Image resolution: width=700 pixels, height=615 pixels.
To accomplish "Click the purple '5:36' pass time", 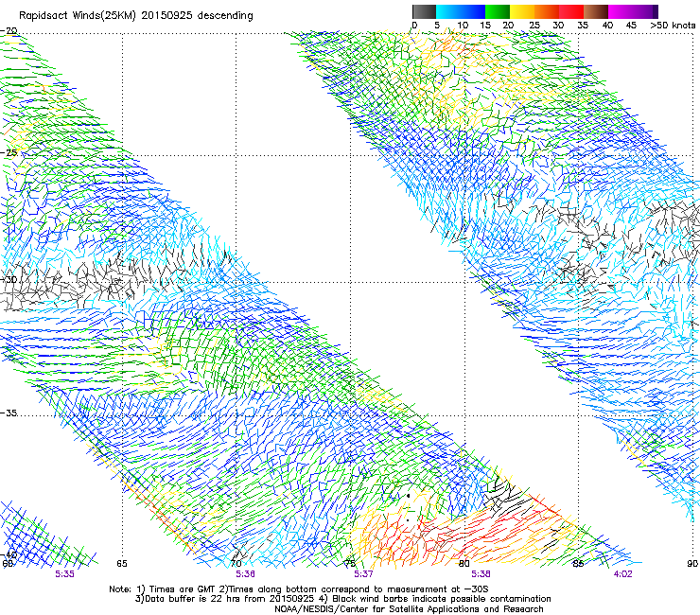I will [246, 574].
